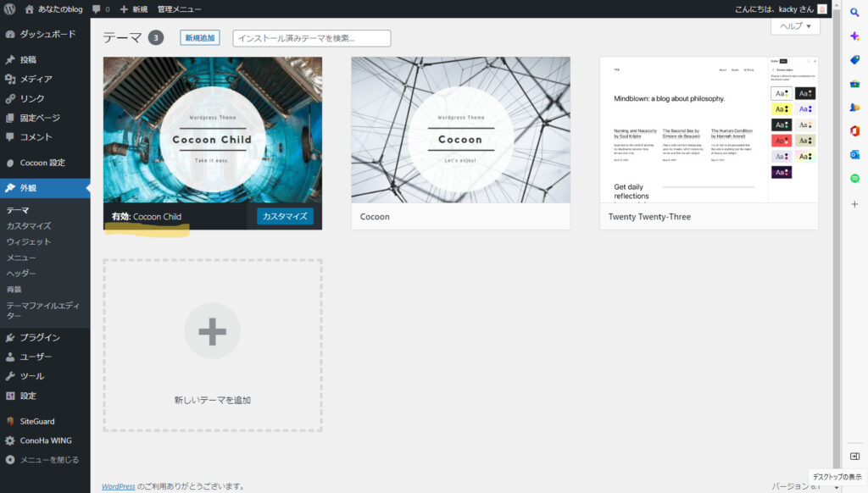868x493 pixels.
Task: Click the リンク chain icon
Action: pyautogui.click(x=10, y=98)
